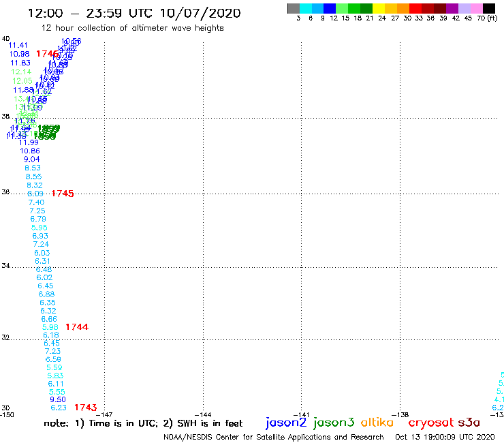Screen dimensions: 504x443
Task: Click the 7.40 wave height value
Action: (36, 202)
